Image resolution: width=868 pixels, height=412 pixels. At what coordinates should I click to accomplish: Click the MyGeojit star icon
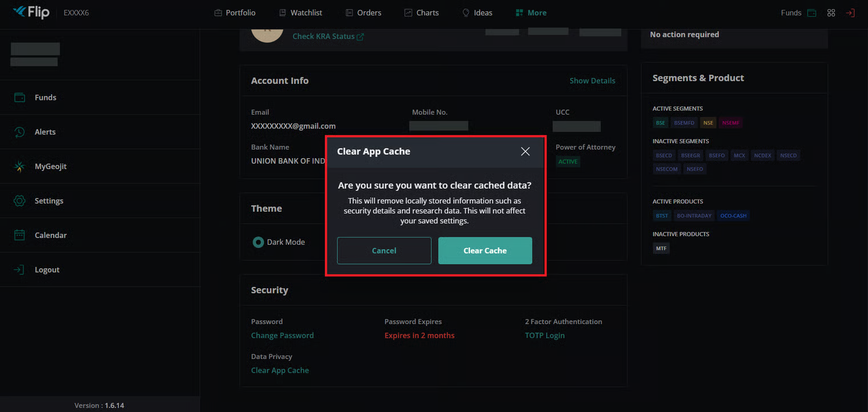tap(19, 167)
